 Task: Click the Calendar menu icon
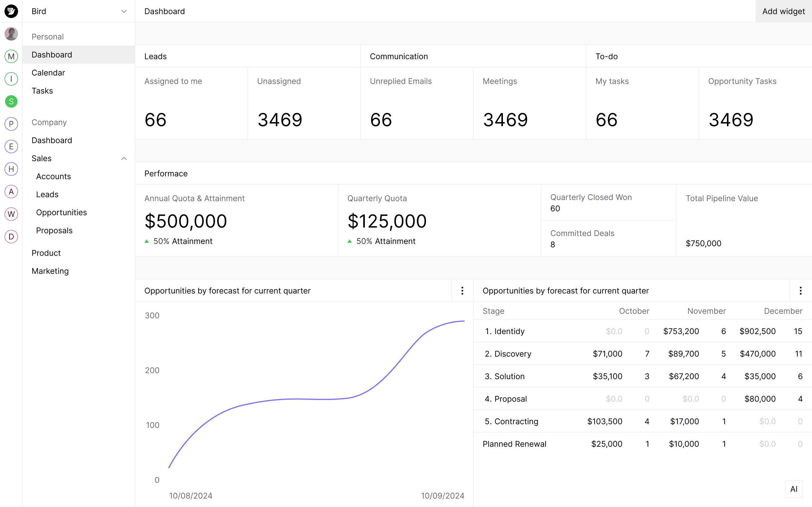pos(48,72)
